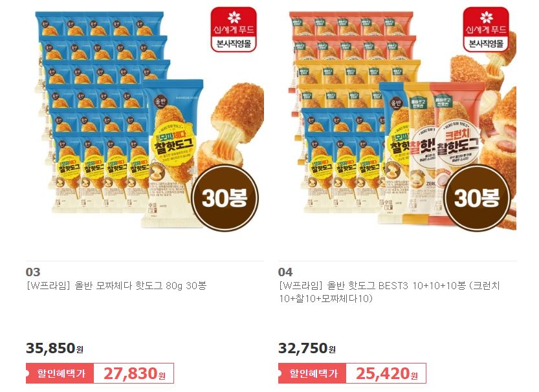Click the rank number 04
Screen dimensions: 539x392
[285, 272]
